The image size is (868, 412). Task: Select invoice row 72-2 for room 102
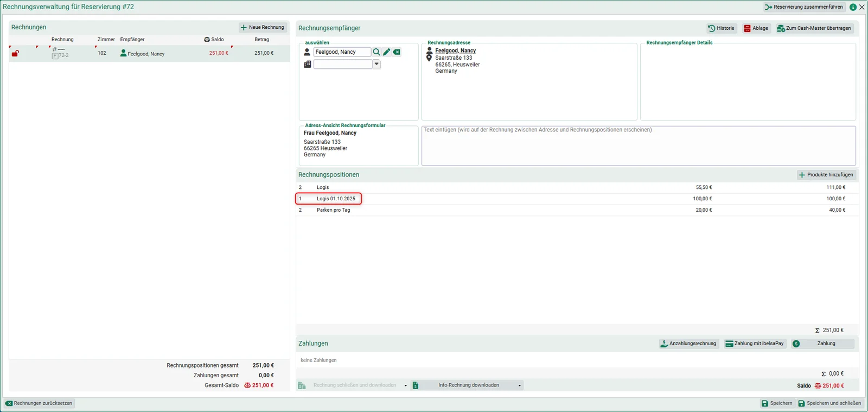pos(149,53)
